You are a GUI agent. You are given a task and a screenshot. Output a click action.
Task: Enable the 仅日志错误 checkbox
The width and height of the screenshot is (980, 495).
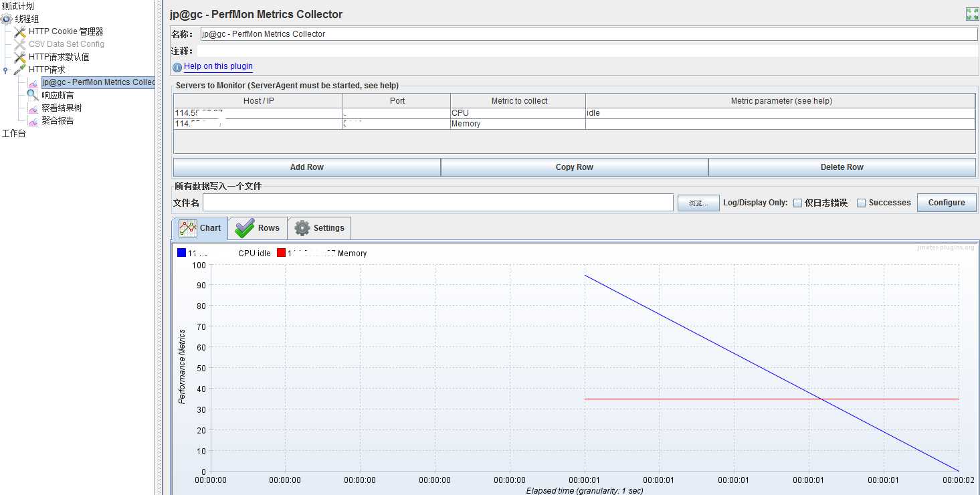click(x=797, y=203)
